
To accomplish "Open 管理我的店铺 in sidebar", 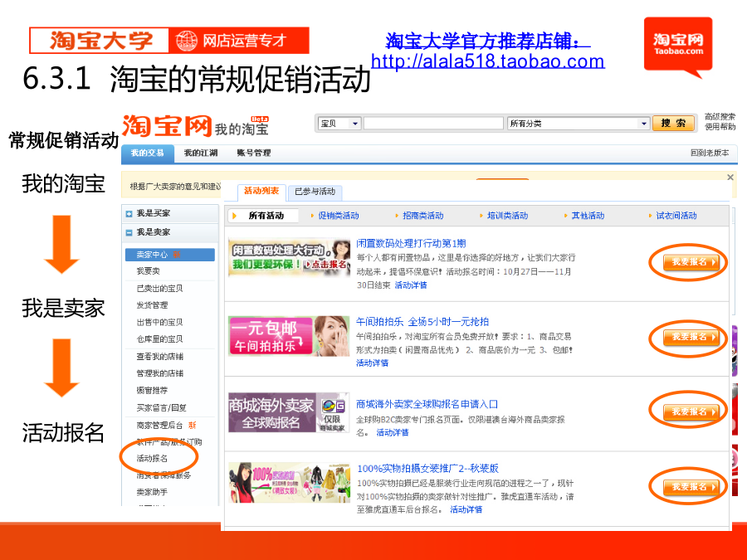I will [x=159, y=373].
